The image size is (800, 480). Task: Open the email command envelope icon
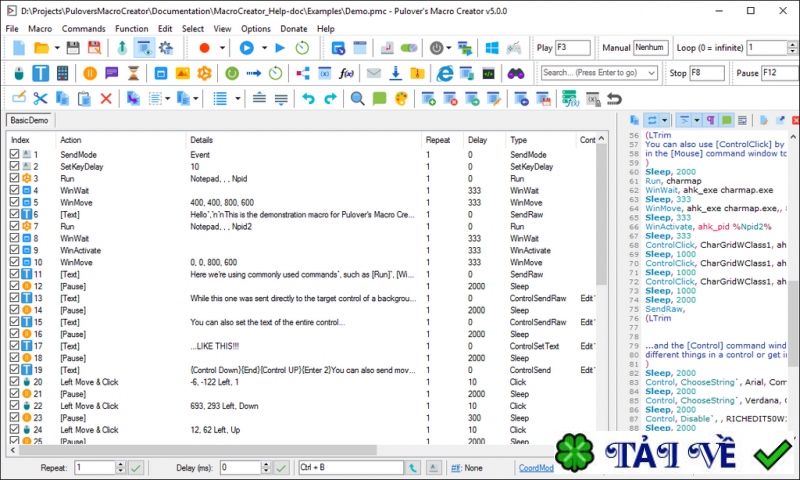(374, 73)
